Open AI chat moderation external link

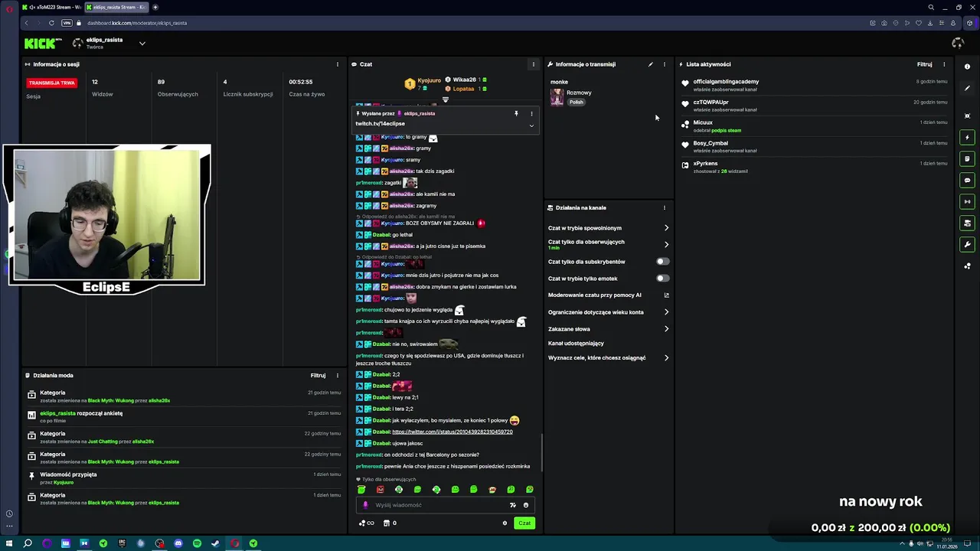click(666, 295)
